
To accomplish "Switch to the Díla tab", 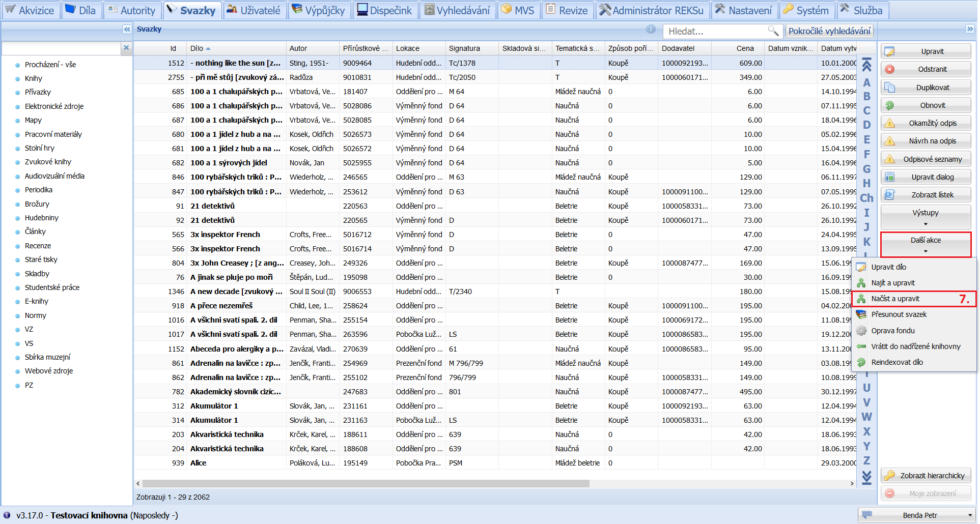I will pyautogui.click(x=81, y=10).
